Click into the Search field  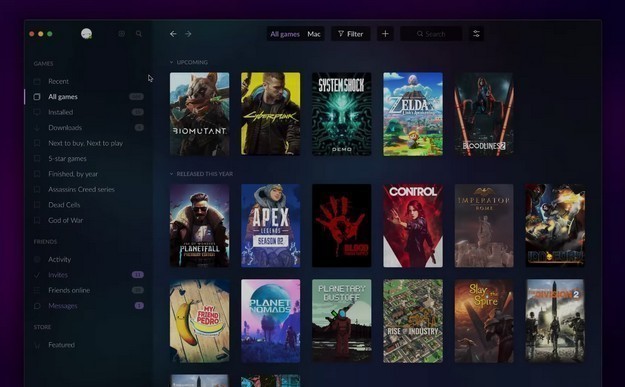(x=431, y=34)
